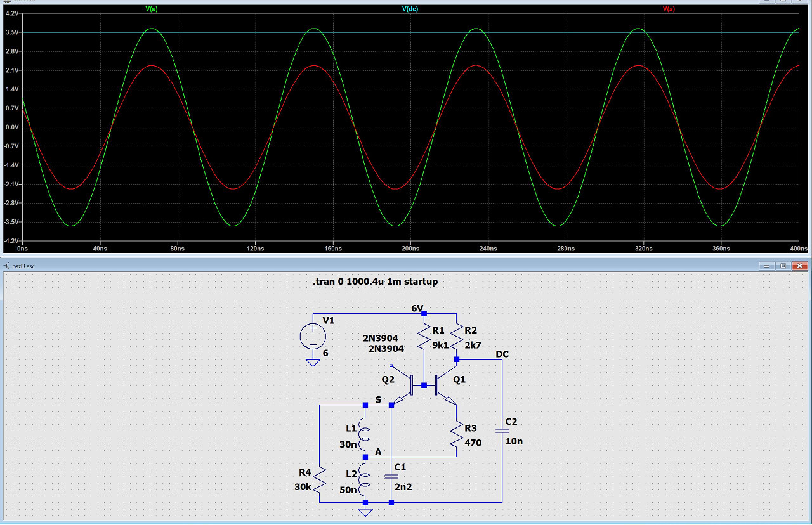Click resistor R3 symbol
Viewport: 812px width, 525px height.
(x=457, y=434)
